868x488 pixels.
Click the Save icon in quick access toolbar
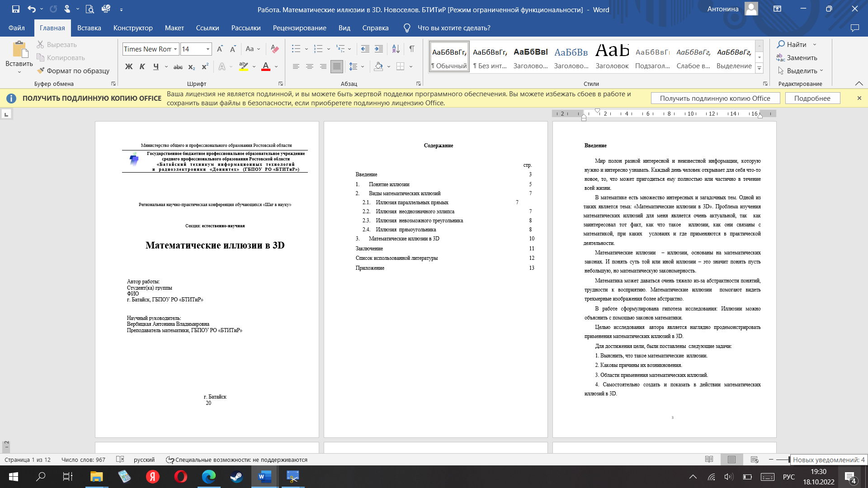(16, 9)
